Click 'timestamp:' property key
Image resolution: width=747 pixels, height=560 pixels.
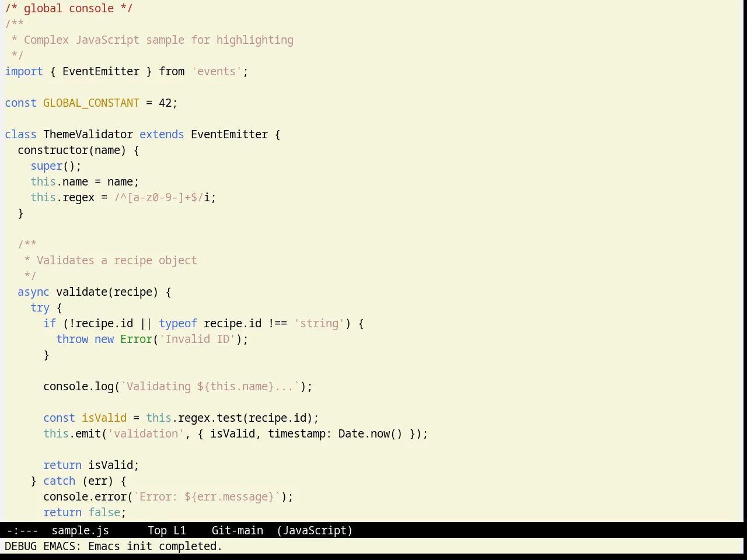(x=300, y=433)
